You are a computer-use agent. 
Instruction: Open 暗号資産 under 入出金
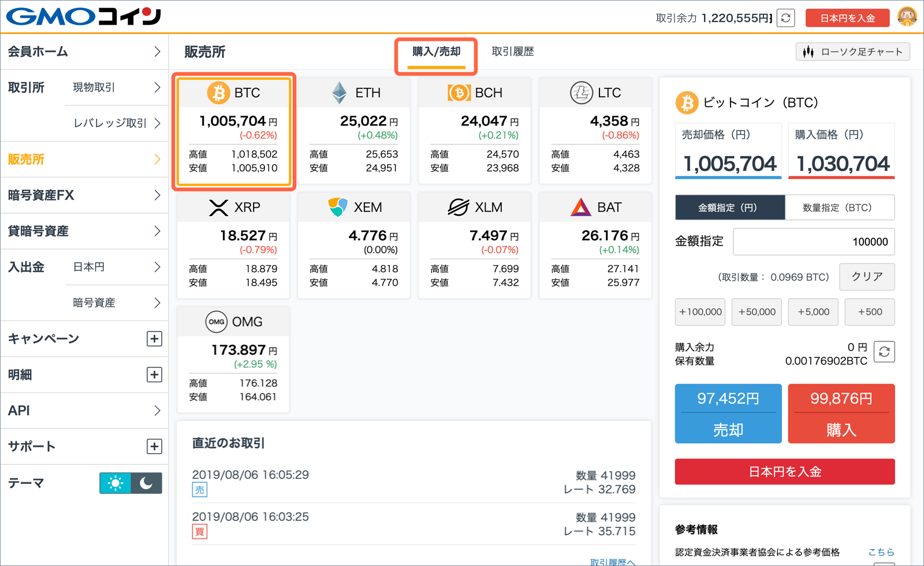117,303
